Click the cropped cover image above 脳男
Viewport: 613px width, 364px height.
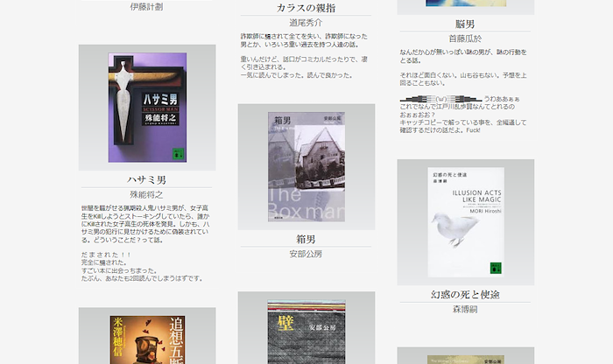coord(466,3)
